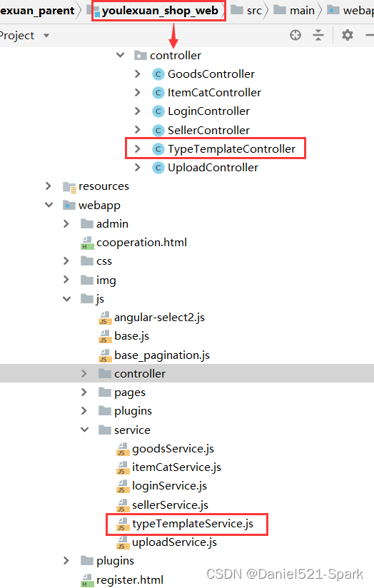Select the register.html file name
374x588 pixels.
point(129,580)
